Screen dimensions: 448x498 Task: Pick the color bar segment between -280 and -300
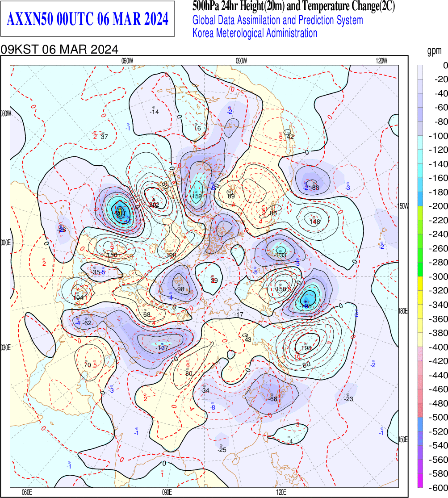[420, 269]
